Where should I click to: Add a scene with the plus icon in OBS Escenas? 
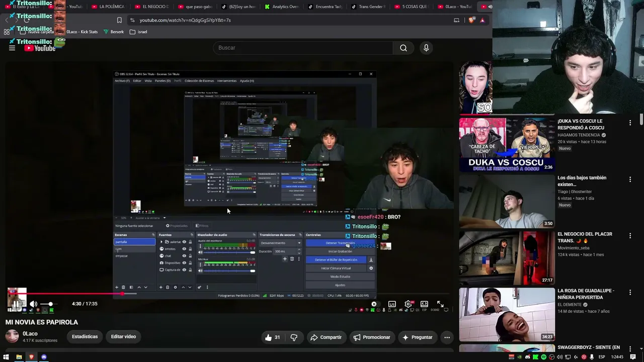(x=117, y=287)
